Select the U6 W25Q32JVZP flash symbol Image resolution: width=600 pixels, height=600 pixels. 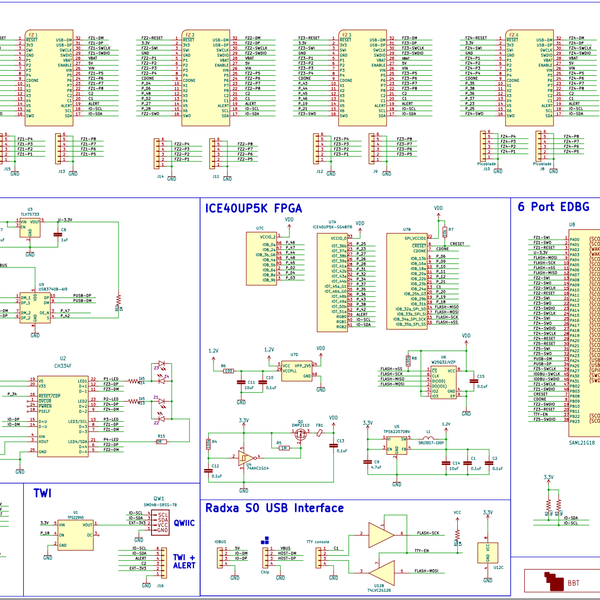[x=443, y=382]
